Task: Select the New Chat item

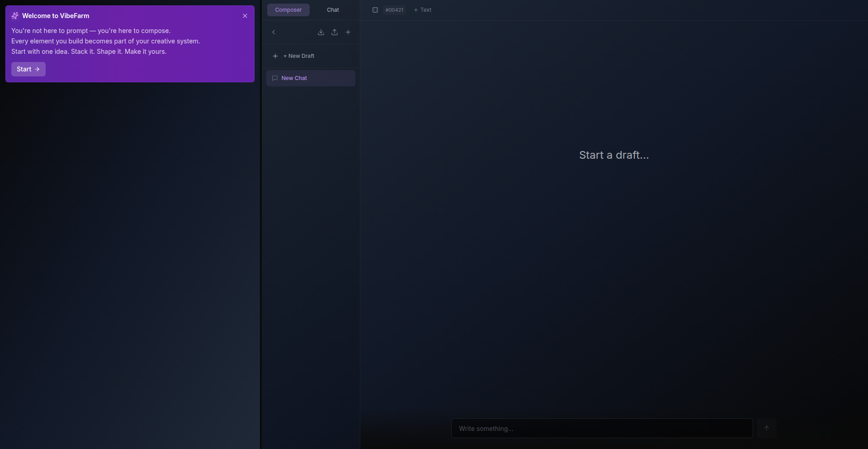Action: point(311,78)
